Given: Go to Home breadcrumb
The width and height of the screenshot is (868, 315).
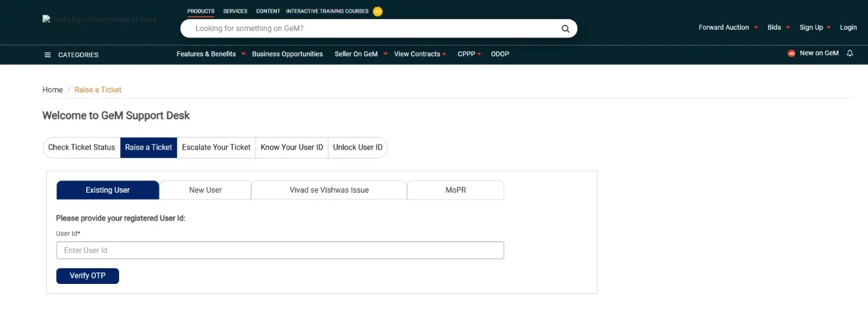Looking at the screenshot, I should tap(53, 90).
